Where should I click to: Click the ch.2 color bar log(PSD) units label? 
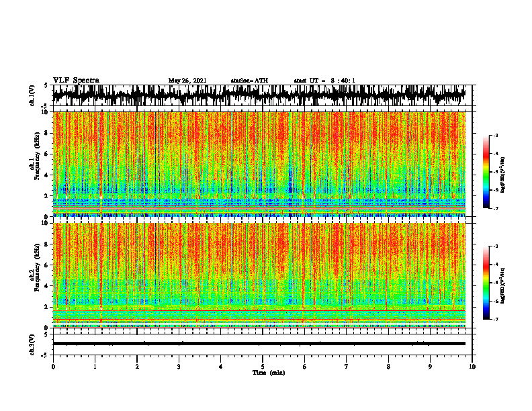pos(503,285)
